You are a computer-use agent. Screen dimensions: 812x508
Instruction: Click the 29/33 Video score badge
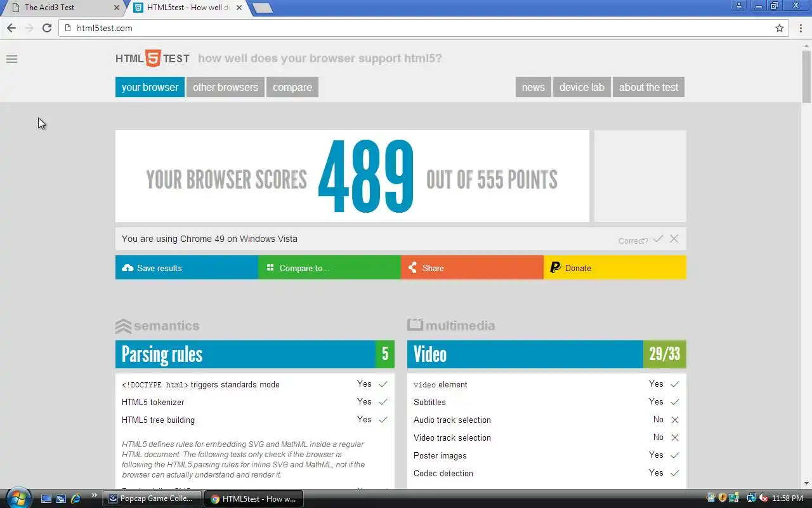click(x=665, y=354)
